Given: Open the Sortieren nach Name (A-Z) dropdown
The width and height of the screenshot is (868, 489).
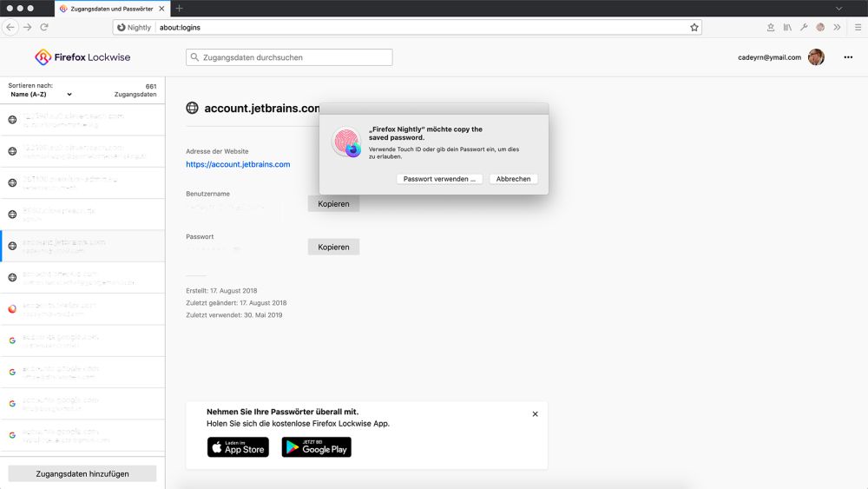Looking at the screenshot, I should (41, 94).
